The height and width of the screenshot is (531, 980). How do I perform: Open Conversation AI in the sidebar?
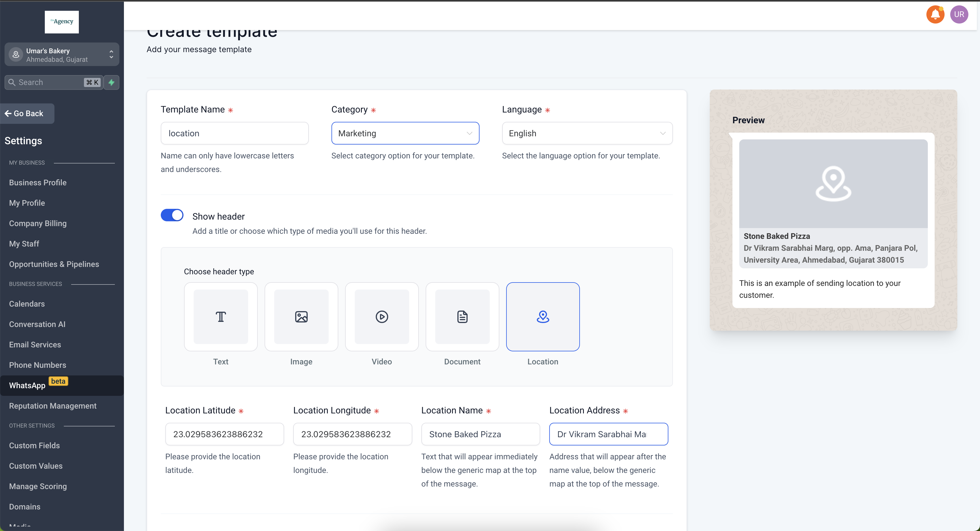(37, 324)
